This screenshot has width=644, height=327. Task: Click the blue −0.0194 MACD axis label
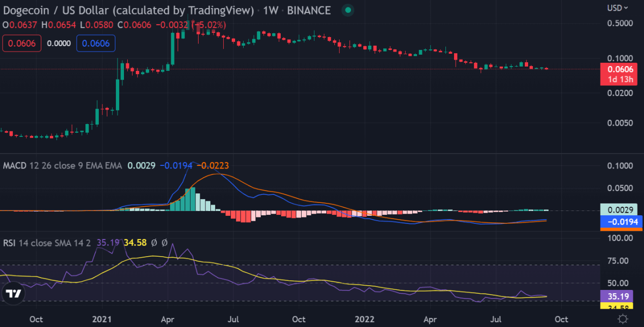(x=621, y=222)
